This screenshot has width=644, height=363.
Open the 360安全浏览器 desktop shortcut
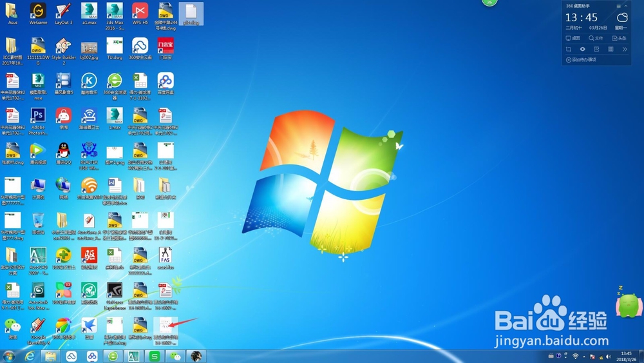115,86
